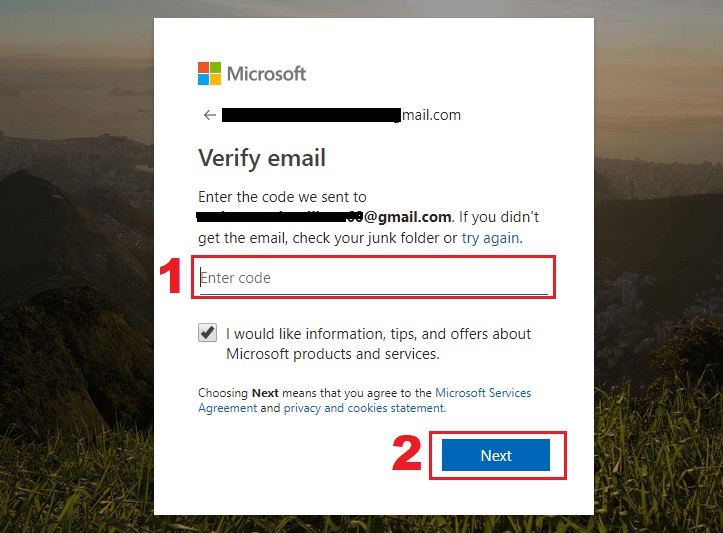Open the privacy and cookies statement link

coord(363,408)
